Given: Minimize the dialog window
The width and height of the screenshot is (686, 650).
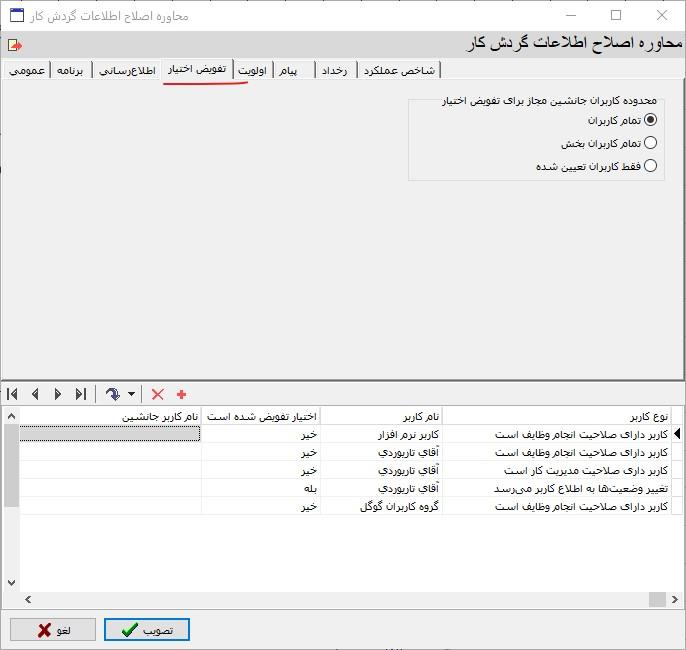Looking at the screenshot, I should (571, 15).
